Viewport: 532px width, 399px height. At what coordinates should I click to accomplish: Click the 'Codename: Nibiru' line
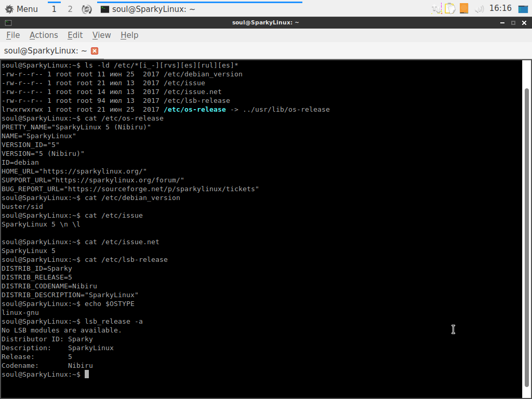[47, 365]
